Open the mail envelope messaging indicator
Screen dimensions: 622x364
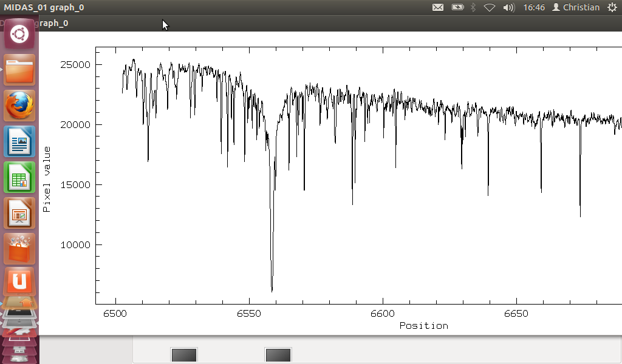click(x=437, y=7)
